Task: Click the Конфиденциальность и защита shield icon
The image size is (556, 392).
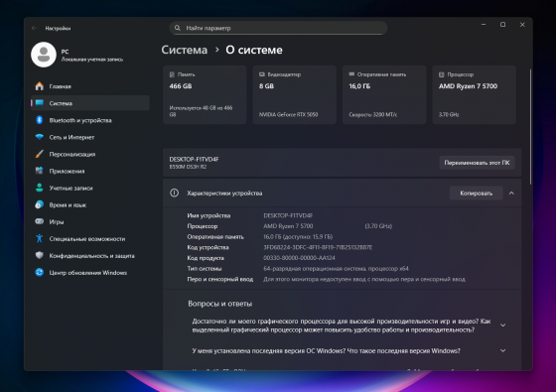Action: pos(40,256)
